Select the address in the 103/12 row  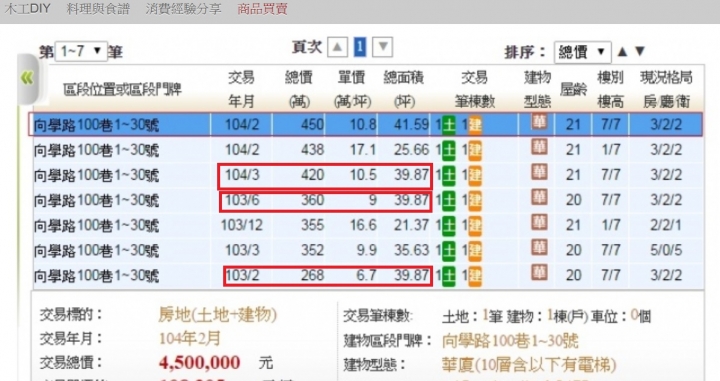click(96, 226)
